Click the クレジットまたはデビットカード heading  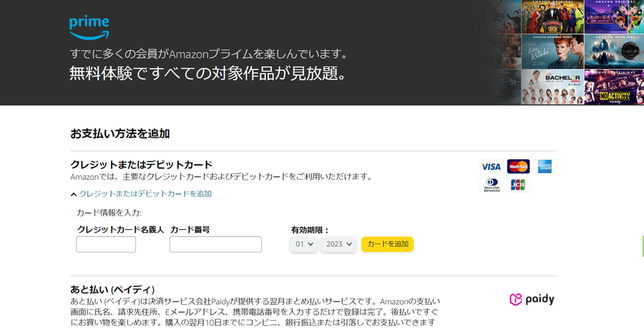(141, 165)
